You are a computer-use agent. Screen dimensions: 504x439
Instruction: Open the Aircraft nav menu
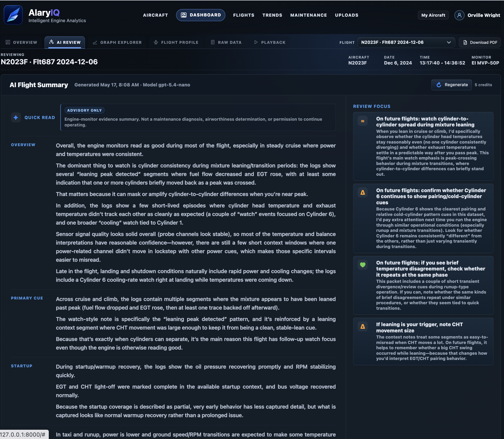point(156,15)
